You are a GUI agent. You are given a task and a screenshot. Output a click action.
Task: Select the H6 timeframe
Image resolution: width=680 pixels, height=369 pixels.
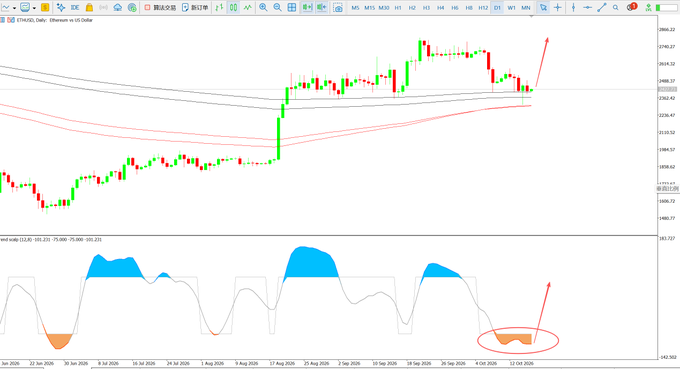point(454,8)
